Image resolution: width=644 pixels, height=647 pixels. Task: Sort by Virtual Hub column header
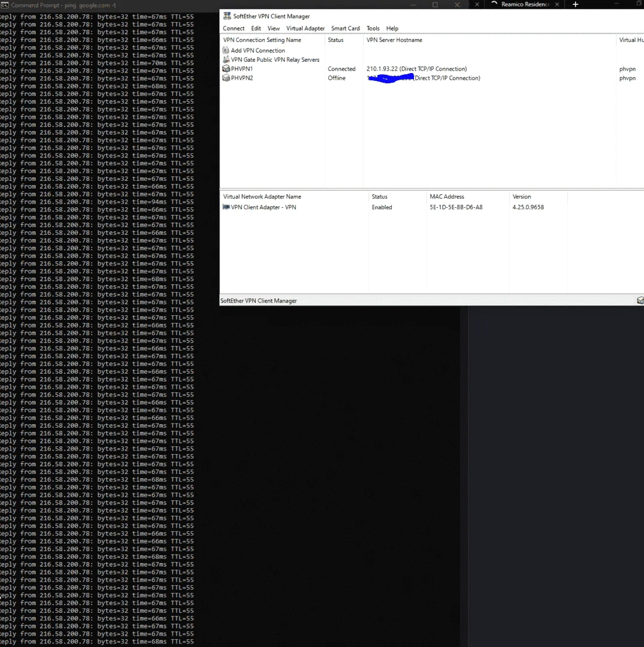(630, 40)
